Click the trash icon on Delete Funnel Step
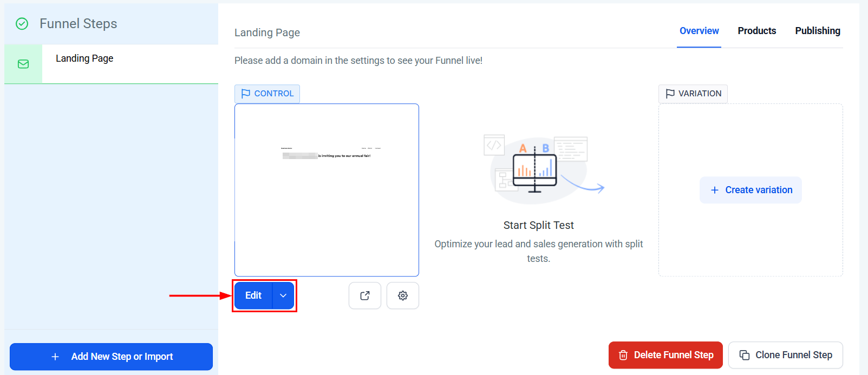 click(623, 355)
